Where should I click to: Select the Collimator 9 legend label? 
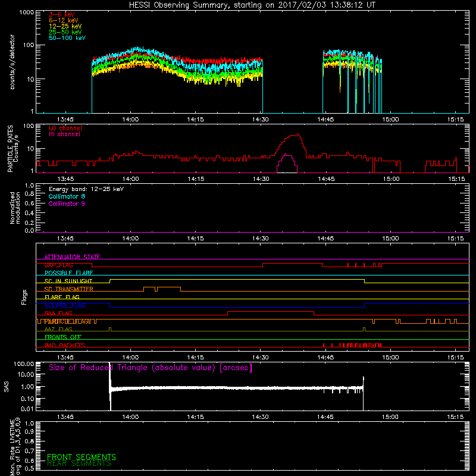tap(67, 203)
